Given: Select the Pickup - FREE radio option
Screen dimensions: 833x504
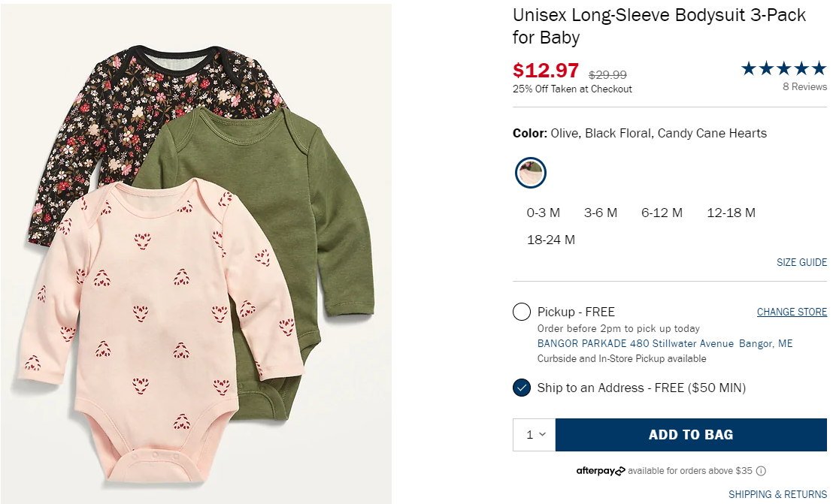Looking at the screenshot, I should click(522, 312).
